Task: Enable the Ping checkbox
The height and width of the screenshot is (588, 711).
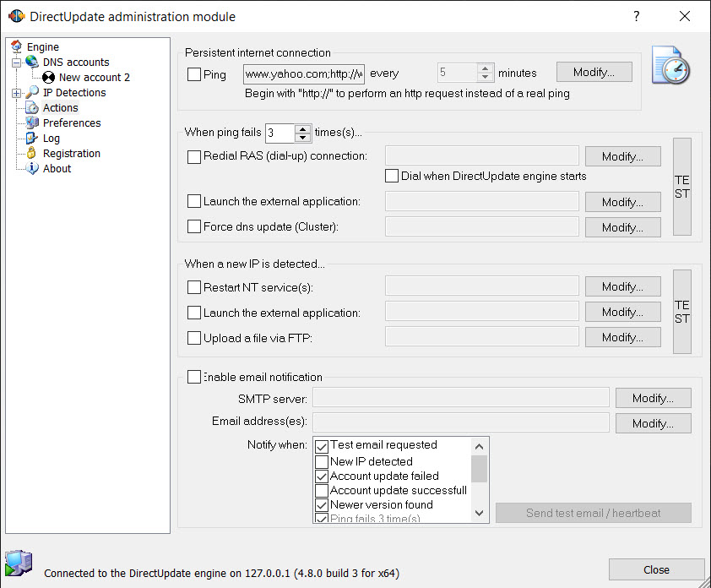Action: coord(194,74)
